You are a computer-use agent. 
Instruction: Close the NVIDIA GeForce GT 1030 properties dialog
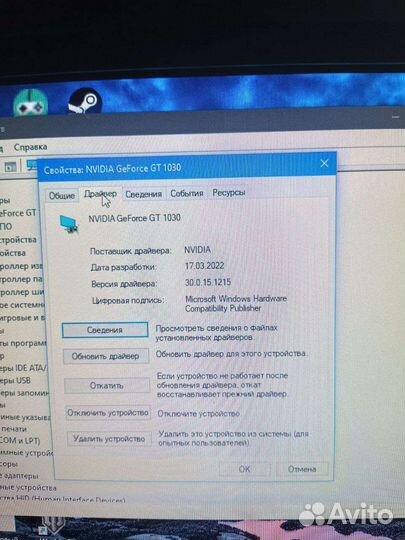click(324, 164)
